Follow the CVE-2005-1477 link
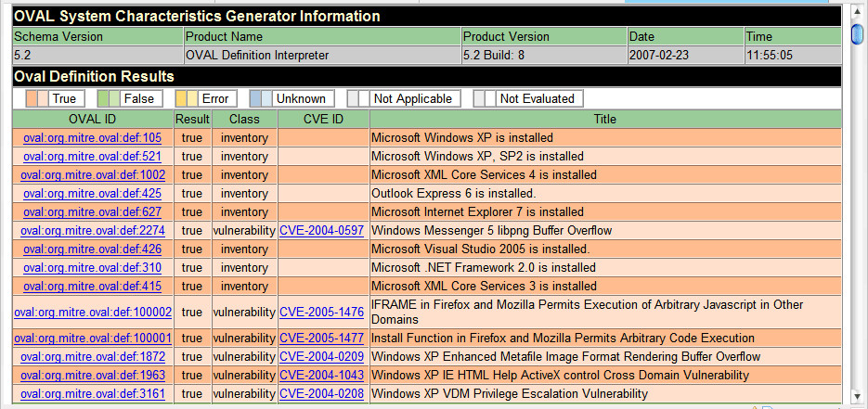The image size is (868, 409). (x=321, y=338)
